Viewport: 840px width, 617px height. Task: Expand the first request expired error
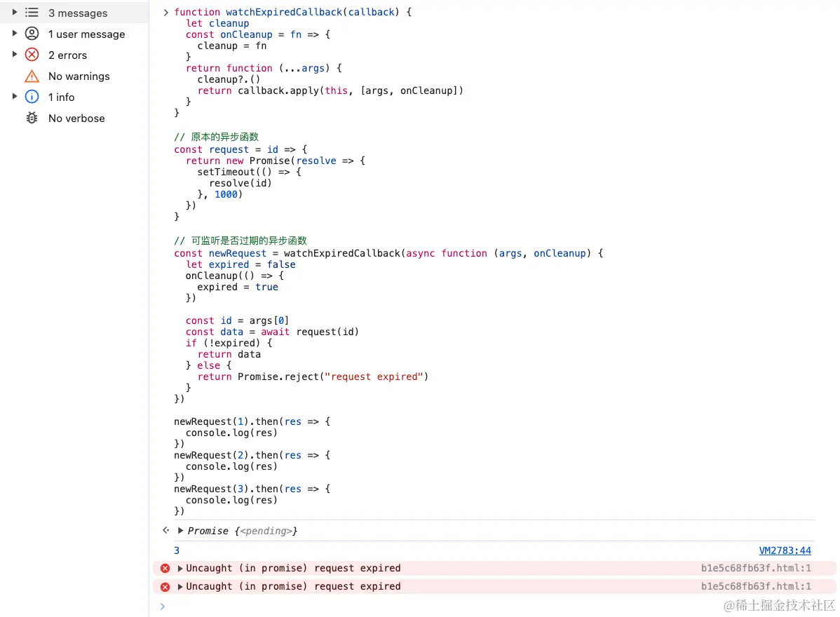click(x=180, y=568)
